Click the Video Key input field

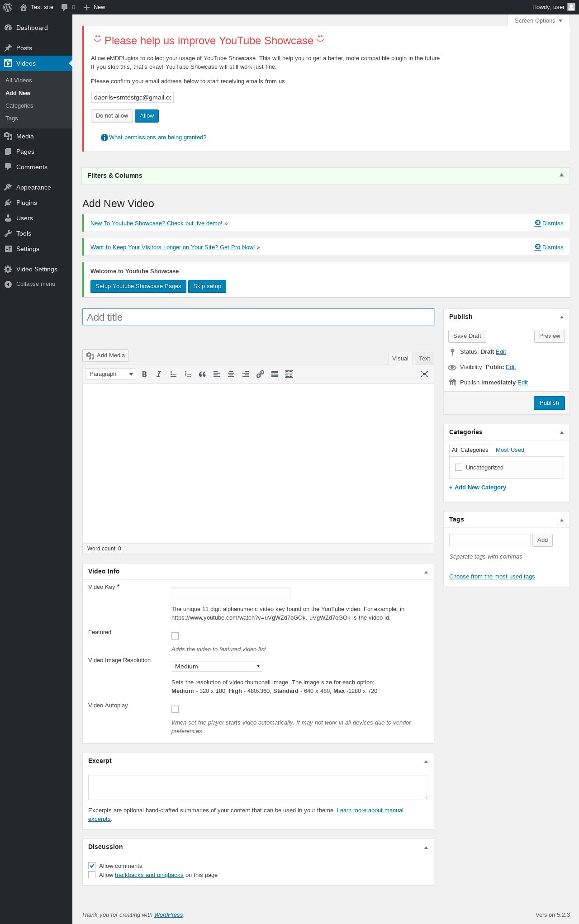tap(231, 593)
